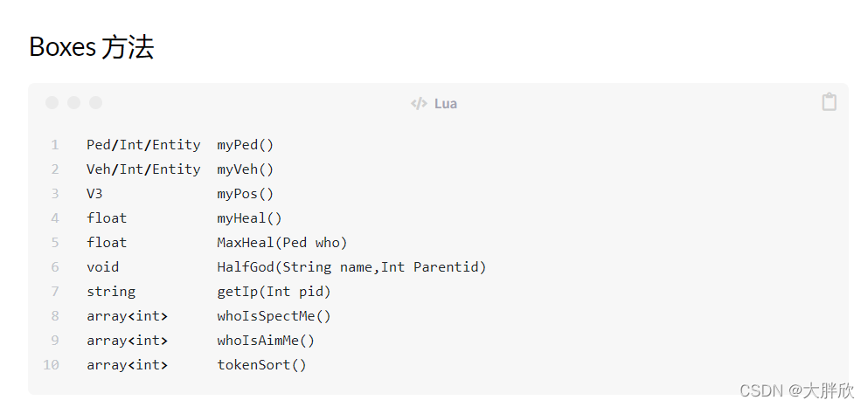
Task: Click the Lua language label
Action: point(446,103)
